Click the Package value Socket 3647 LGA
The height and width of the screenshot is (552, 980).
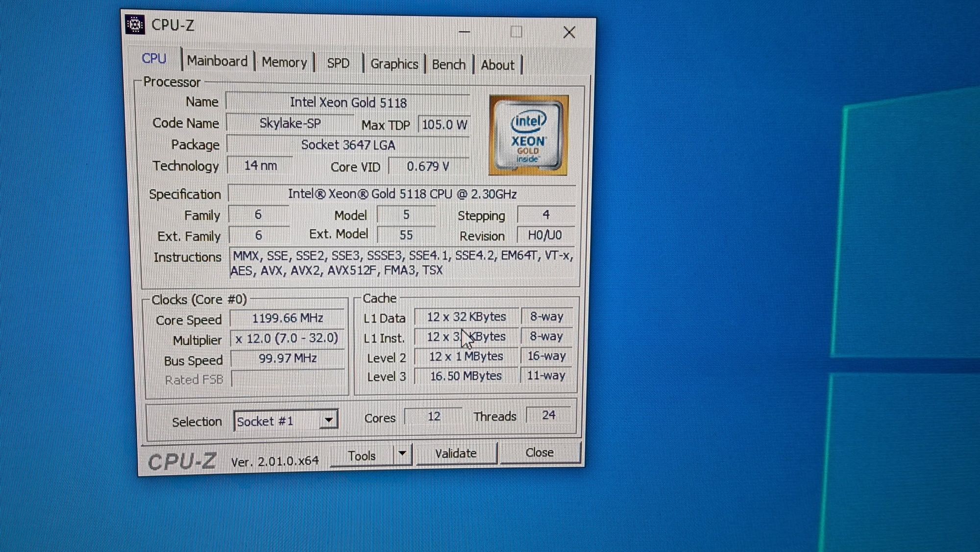[348, 145]
